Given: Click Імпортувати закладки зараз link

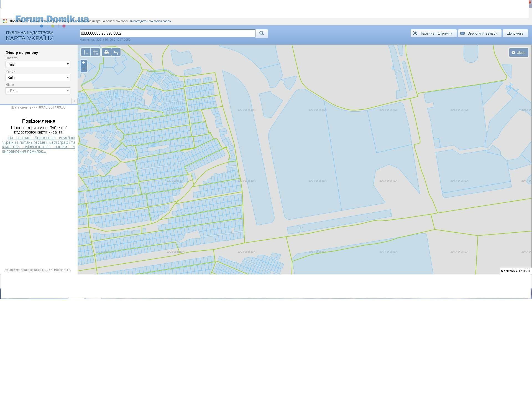Looking at the screenshot, I should click(151, 21).
